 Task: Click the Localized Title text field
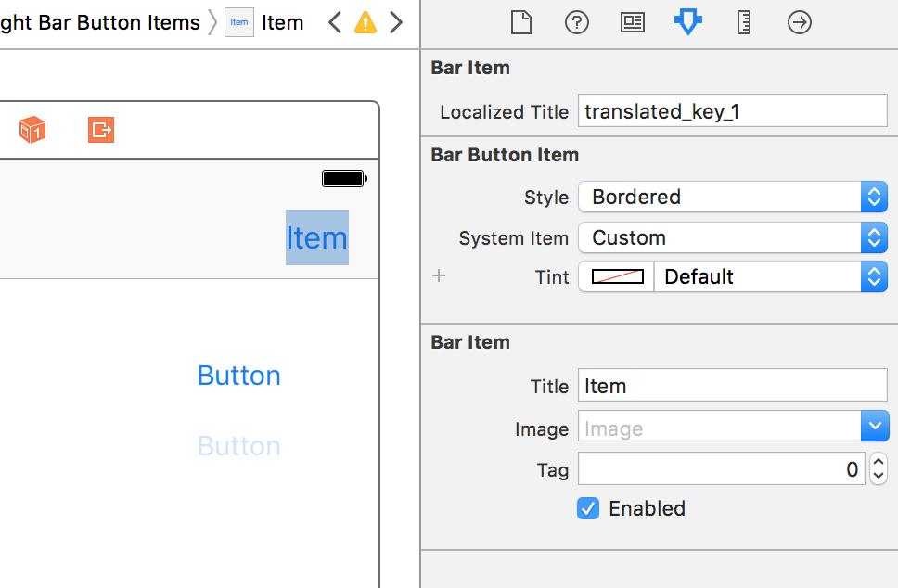732,111
